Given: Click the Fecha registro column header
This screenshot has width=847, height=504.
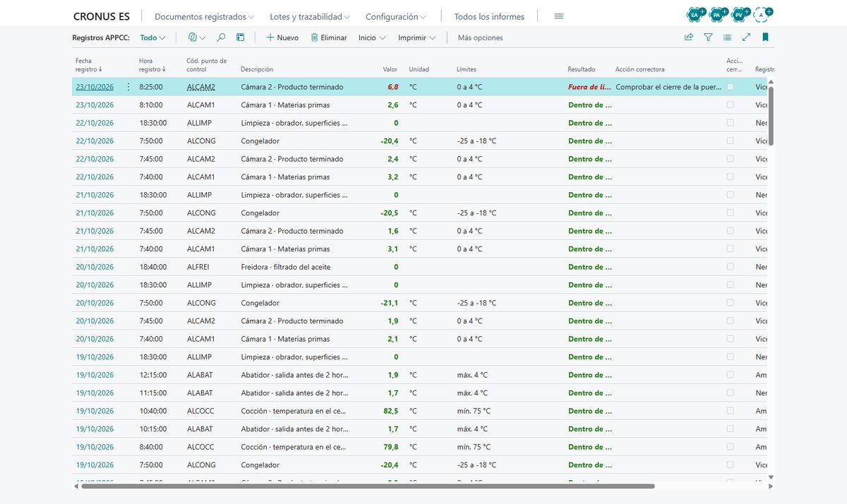Looking at the screenshot, I should 89,65.
